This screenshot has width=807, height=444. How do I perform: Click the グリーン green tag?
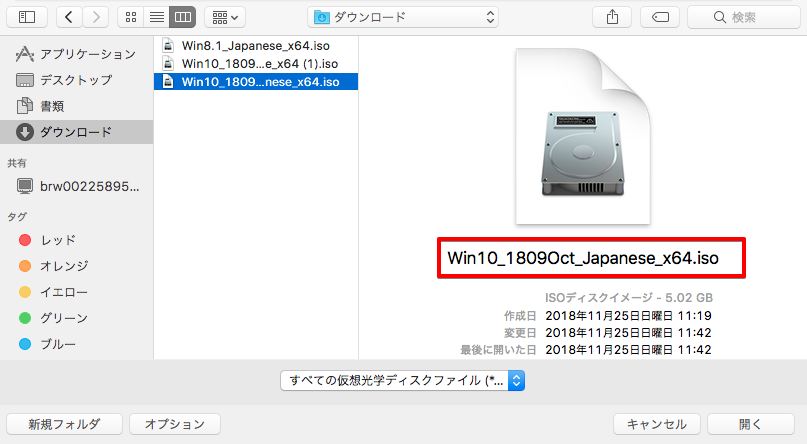point(76,318)
